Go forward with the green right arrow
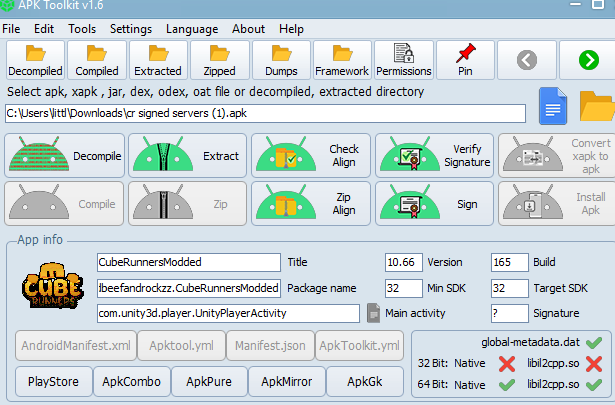This screenshot has height=405, width=615. pyautogui.click(x=588, y=60)
